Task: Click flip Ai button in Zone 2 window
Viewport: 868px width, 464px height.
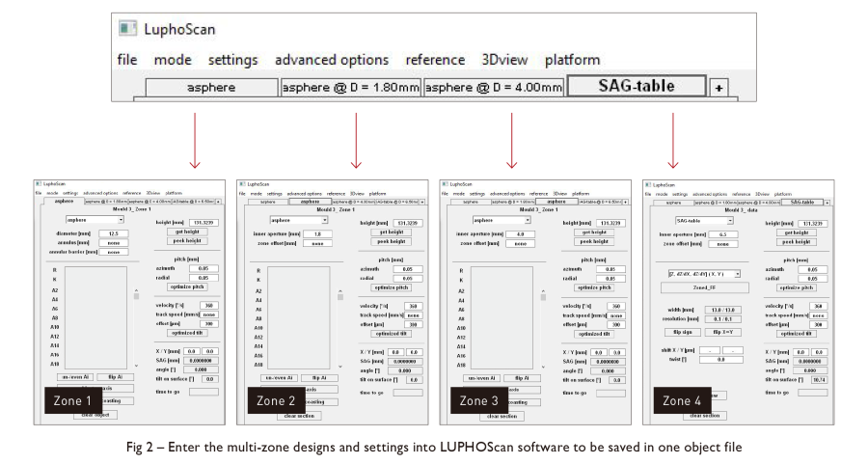Action: point(319,377)
